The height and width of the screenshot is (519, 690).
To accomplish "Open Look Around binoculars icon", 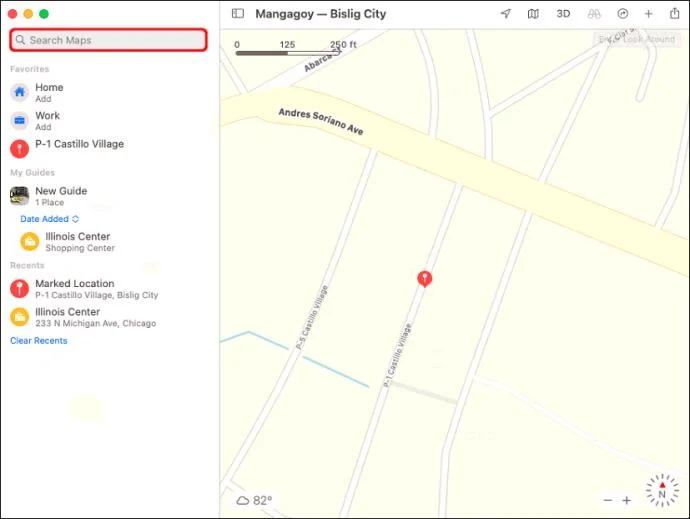I will 594,14.
